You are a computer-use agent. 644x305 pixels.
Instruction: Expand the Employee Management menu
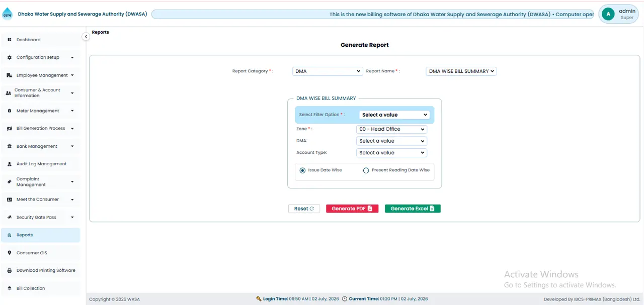pyautogui.click(x=40, y=75)
